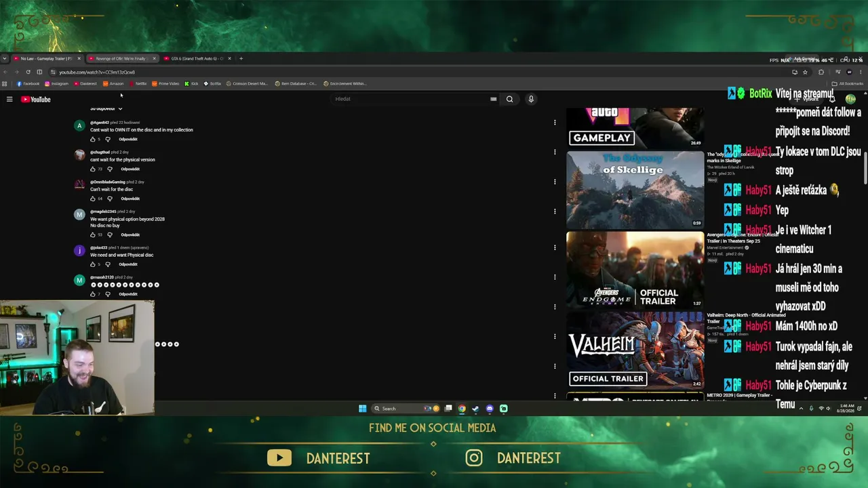868x488 pixels.
Task: Open the Windows Start menu
Action: [x=363, y=409]
